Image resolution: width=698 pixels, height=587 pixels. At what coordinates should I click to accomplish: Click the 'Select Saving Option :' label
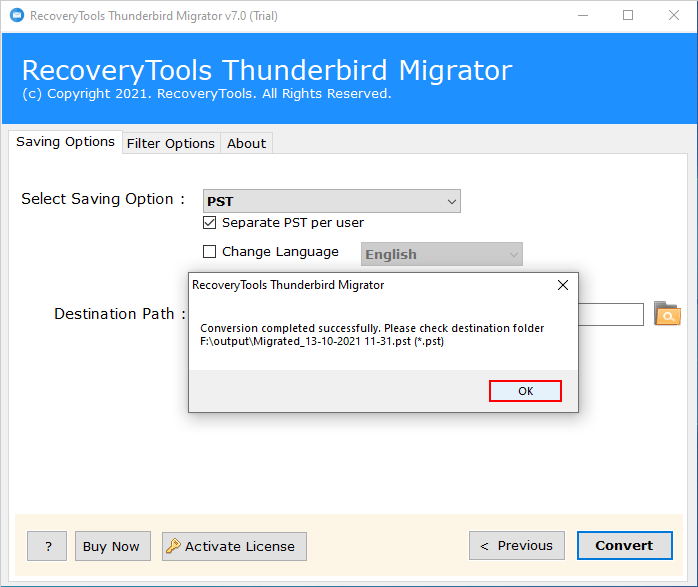(x=103, y=199)
